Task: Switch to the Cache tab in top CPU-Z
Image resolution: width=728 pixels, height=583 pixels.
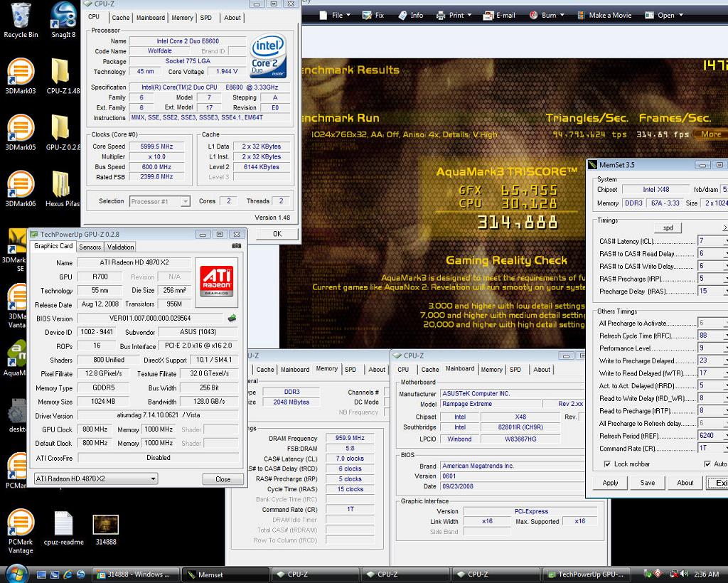Action: point(121,18)
